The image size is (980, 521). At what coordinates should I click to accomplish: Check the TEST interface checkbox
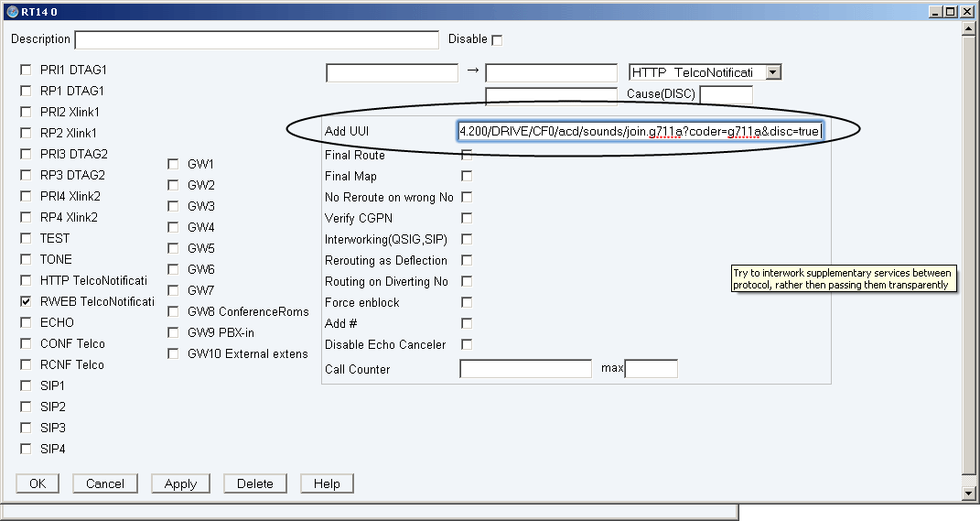[26, 238]
